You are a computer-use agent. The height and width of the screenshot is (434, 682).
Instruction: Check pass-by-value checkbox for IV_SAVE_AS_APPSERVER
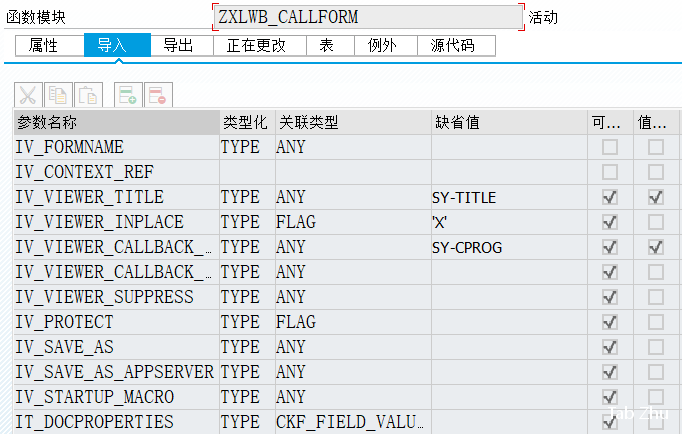(656, 372)
